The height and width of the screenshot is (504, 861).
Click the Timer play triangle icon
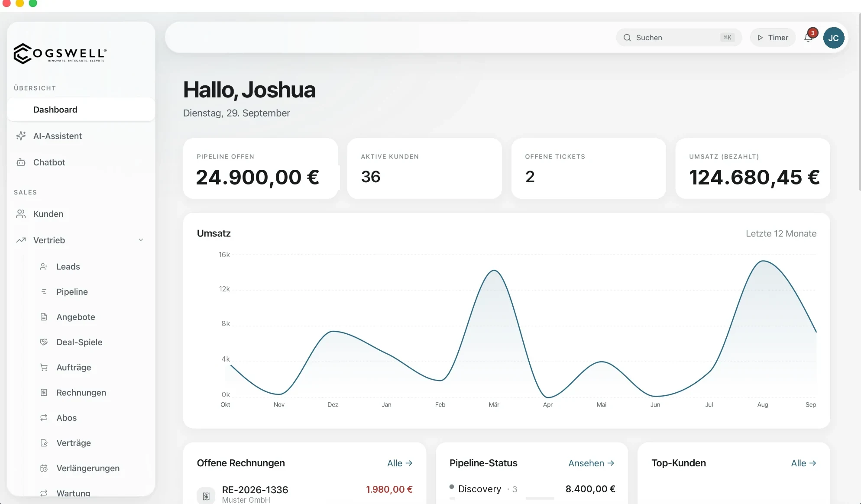760,38
